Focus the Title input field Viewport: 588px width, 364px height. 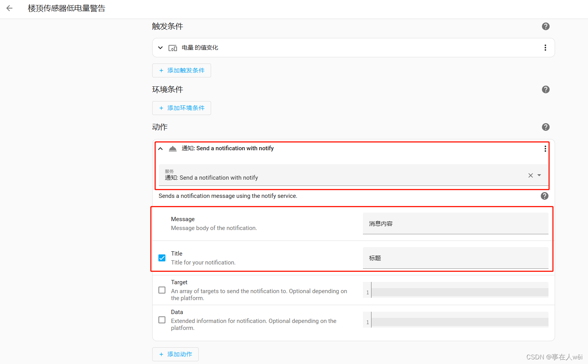(x=456, y=258)
